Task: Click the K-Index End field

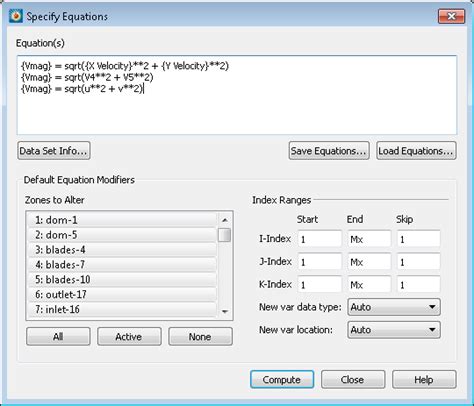Action: [369, 285]
